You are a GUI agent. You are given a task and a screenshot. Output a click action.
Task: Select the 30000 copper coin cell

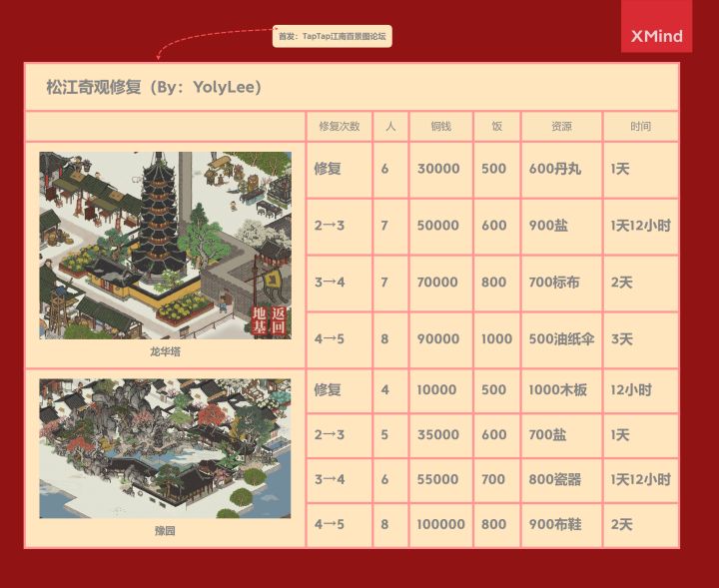(441, 169)
